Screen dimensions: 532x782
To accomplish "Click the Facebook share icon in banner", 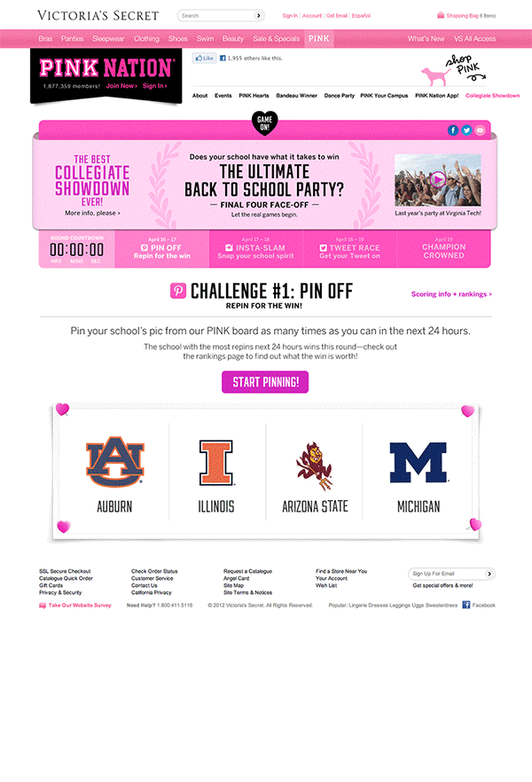I will click(454, 130).
